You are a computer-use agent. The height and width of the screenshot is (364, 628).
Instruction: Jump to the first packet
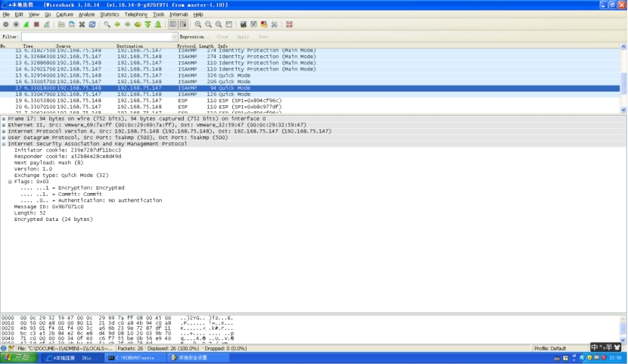pyautogui.click(x=148, y=24)
